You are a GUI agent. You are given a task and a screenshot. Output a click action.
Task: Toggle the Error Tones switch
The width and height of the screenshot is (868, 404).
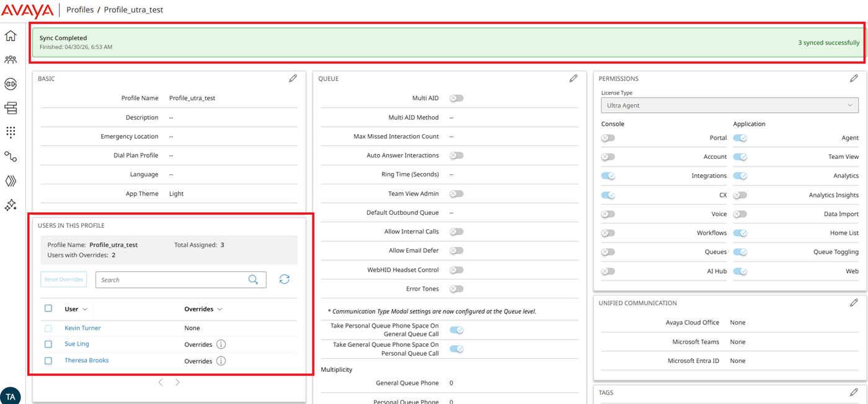coord(456,289)
